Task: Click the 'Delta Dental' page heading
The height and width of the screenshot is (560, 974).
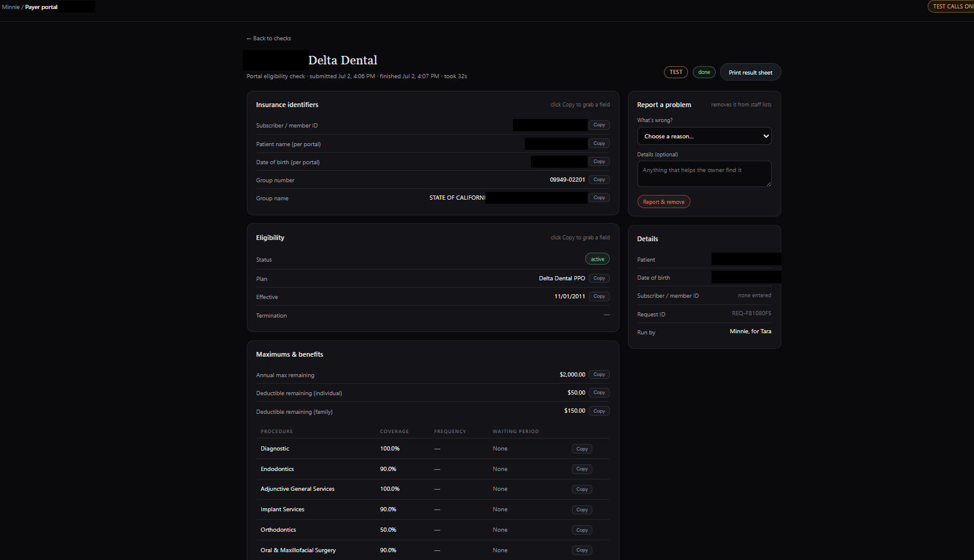Action: pos(343,60)
